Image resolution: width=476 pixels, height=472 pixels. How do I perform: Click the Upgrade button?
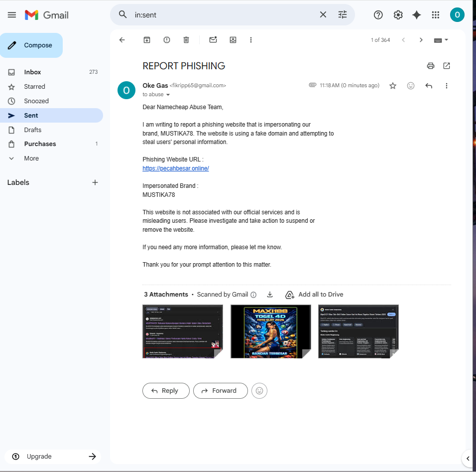pyautogui.click(x=53, y=456)
